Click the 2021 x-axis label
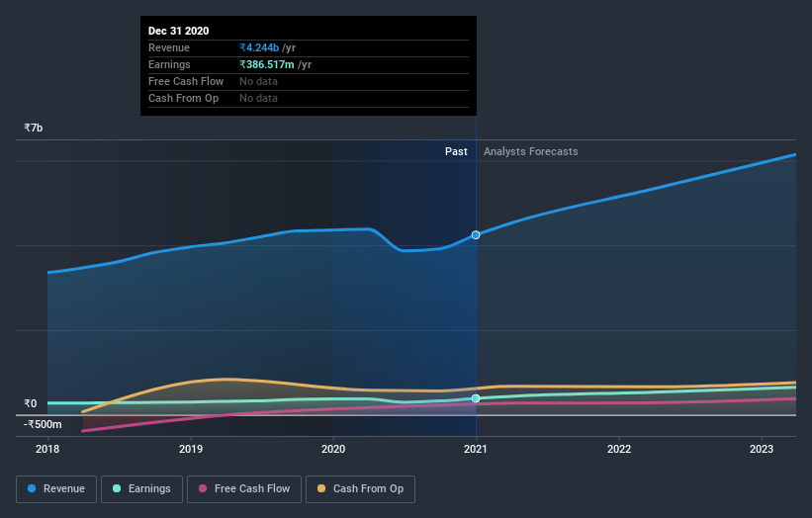Image resolution: width=812 pixels, height=518 pixels. (476, 449)
